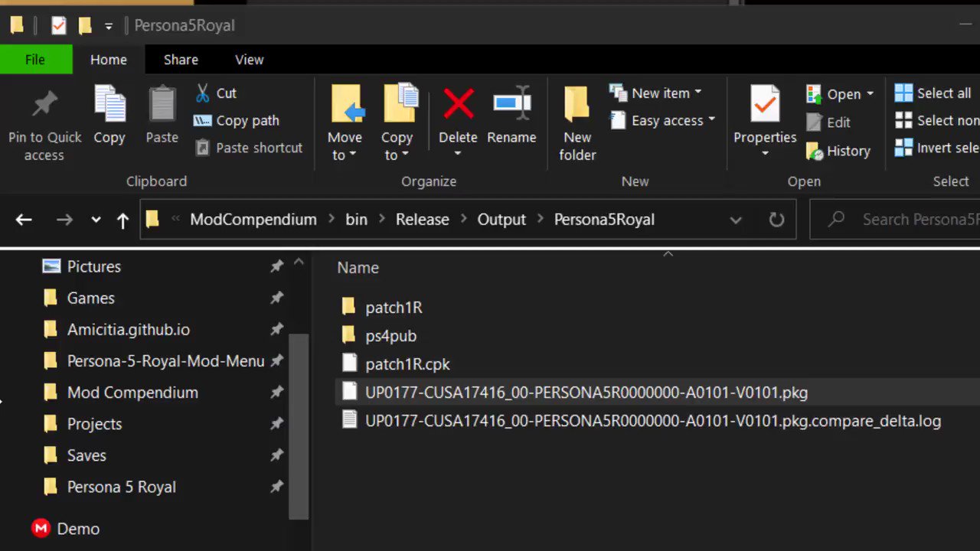Switch to the View ribbon tab
Image resolution: width=980 pixels, height=551 pixels.
point(250,59)
